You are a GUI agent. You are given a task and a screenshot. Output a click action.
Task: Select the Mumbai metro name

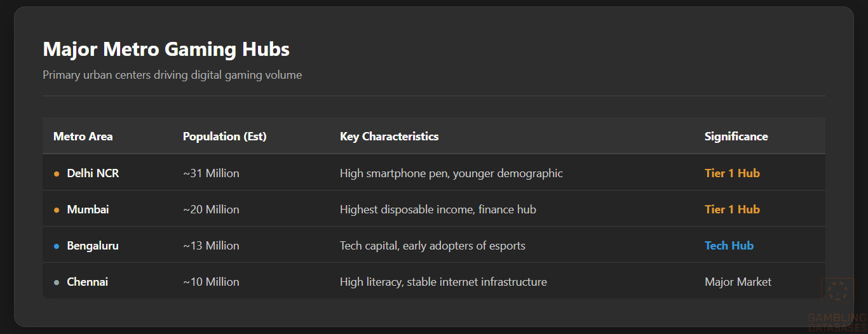click(x=88, y=210)
